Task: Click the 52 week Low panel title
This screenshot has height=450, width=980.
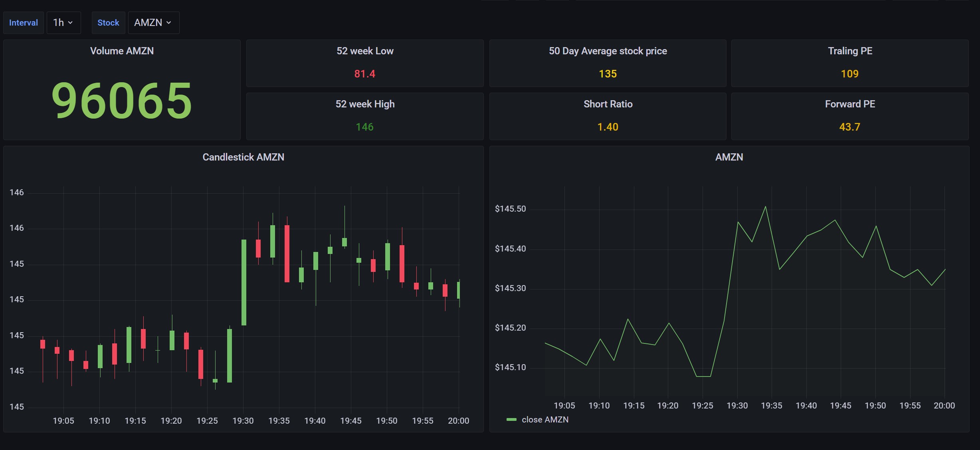Action: [x=365, y=51]
